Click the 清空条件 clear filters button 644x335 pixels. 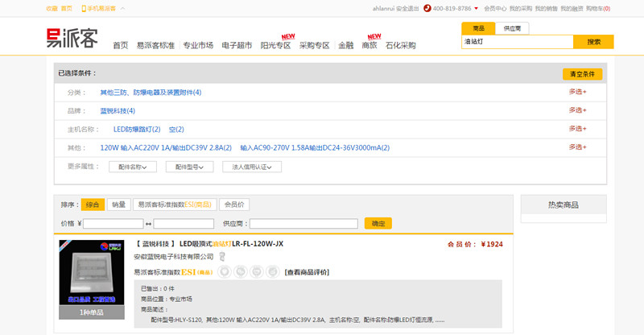click(582, 74)
